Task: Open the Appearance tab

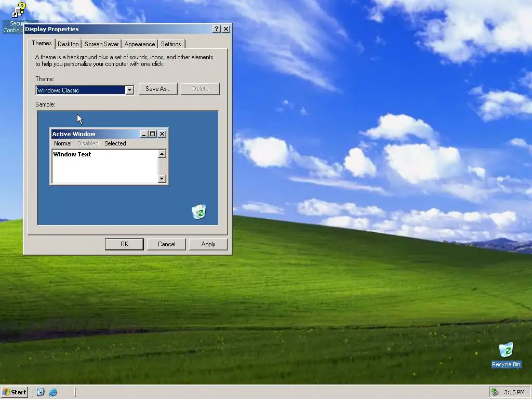Action: click(x=139, y=44)
